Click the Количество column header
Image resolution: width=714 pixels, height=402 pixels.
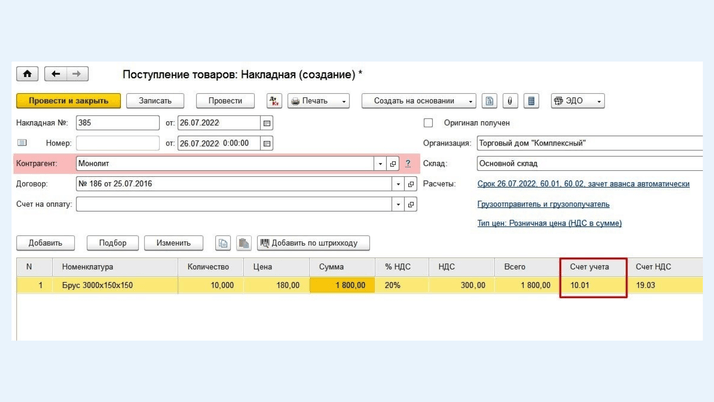pyautogui.click(x=210, y=267)
